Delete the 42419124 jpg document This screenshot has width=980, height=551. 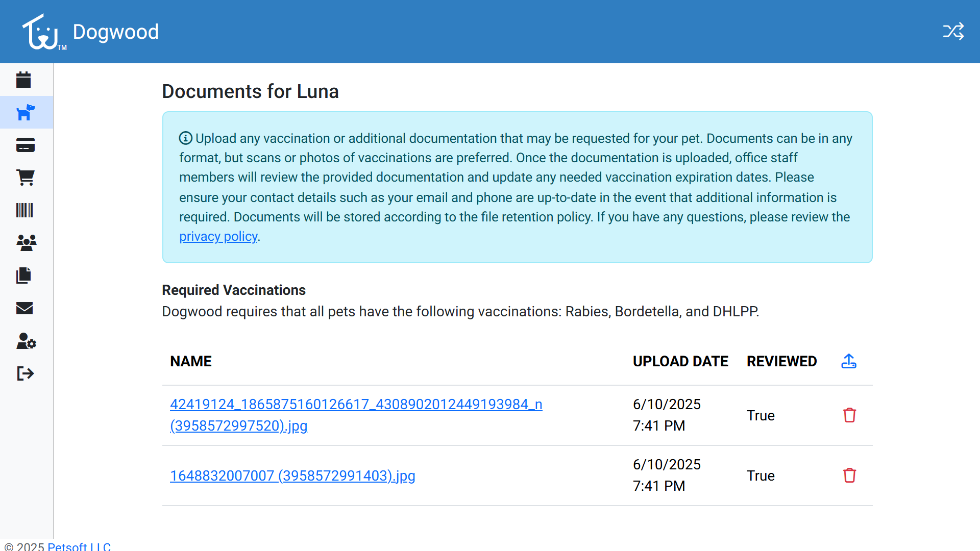(x=849, y=415)
